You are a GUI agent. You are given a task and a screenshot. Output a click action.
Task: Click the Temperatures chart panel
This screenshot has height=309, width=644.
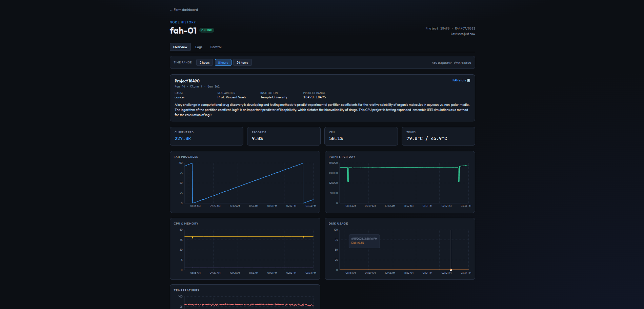tap(245, 297)
